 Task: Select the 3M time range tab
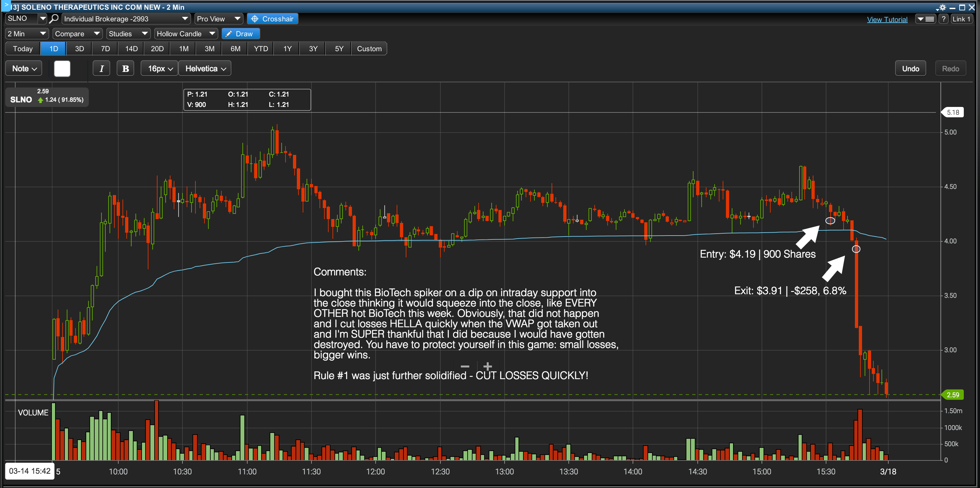click(209, 49)
